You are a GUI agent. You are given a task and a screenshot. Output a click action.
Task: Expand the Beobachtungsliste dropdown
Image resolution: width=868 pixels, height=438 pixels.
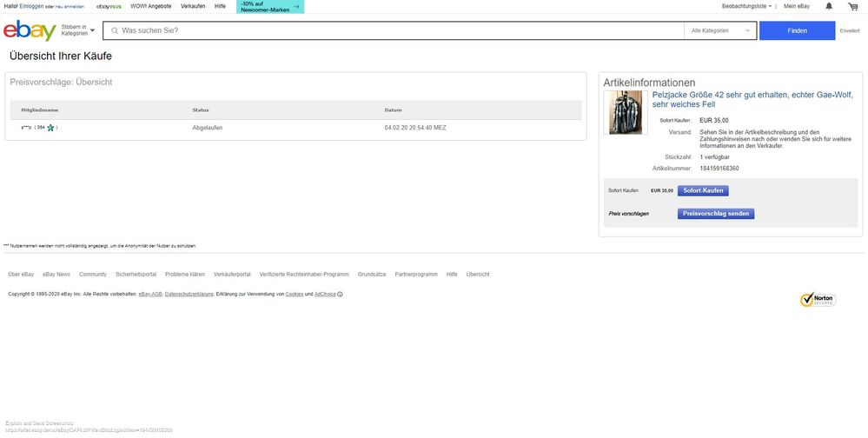point(746,6)
